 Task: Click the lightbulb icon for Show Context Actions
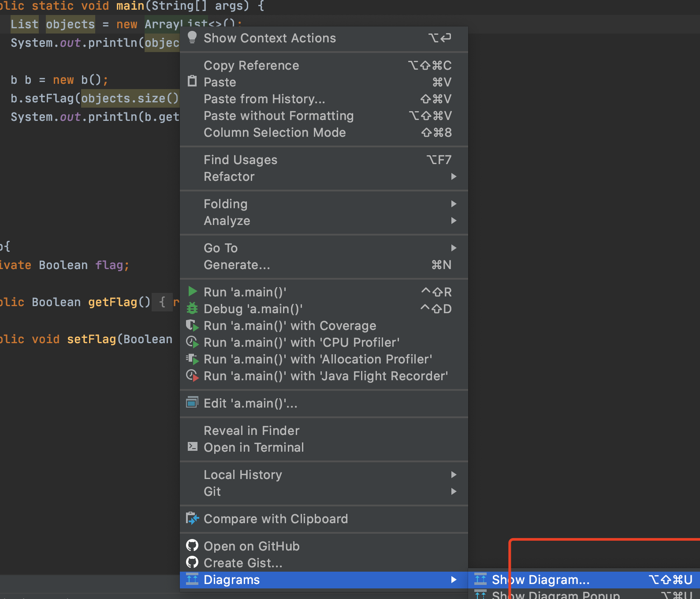point(192,37)
